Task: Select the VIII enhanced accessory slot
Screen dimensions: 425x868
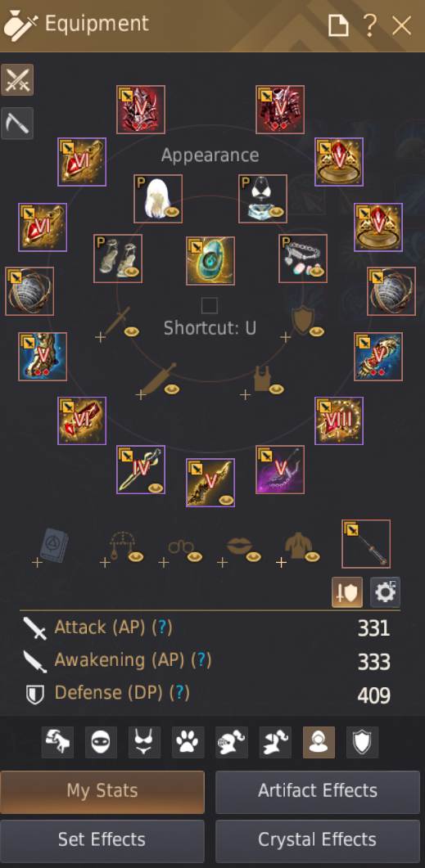Action: click(x=339, y=421)
